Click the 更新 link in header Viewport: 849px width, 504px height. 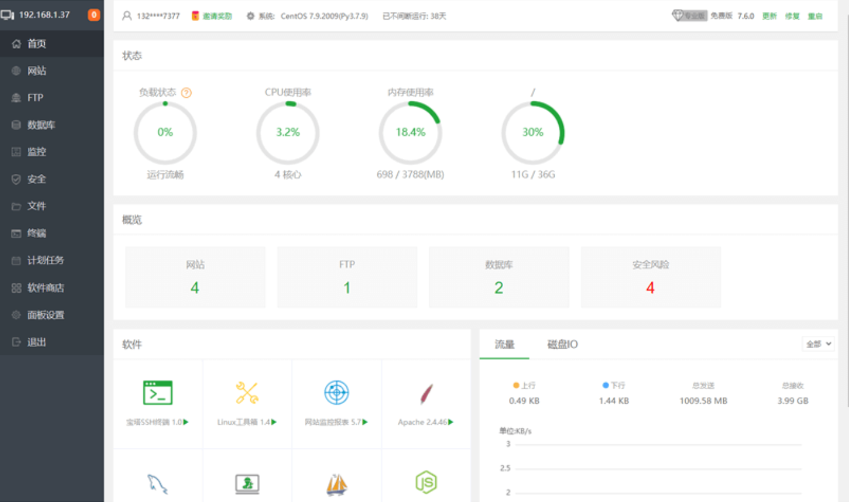[769, 16]
